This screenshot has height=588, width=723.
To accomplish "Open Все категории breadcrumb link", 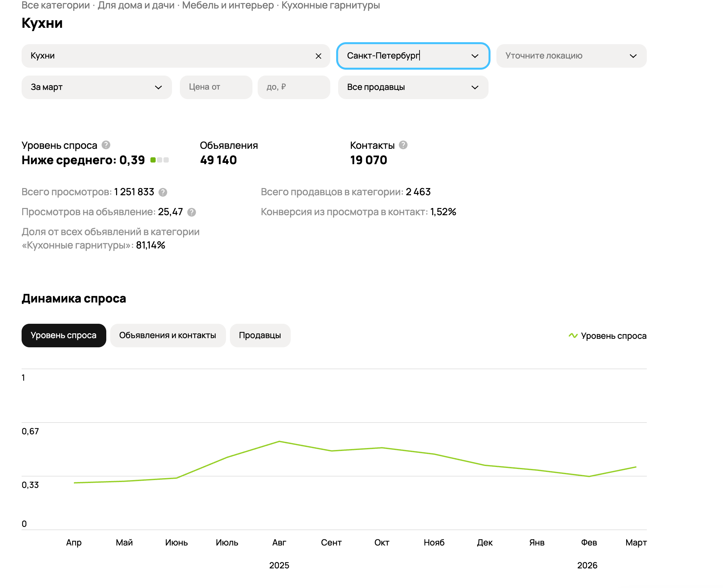I will tap(56, 6).
